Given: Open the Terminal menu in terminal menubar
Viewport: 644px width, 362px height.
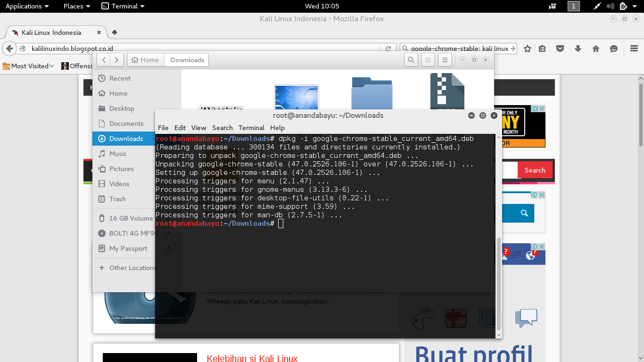Looking at the screenshot, I should point(251,128).
